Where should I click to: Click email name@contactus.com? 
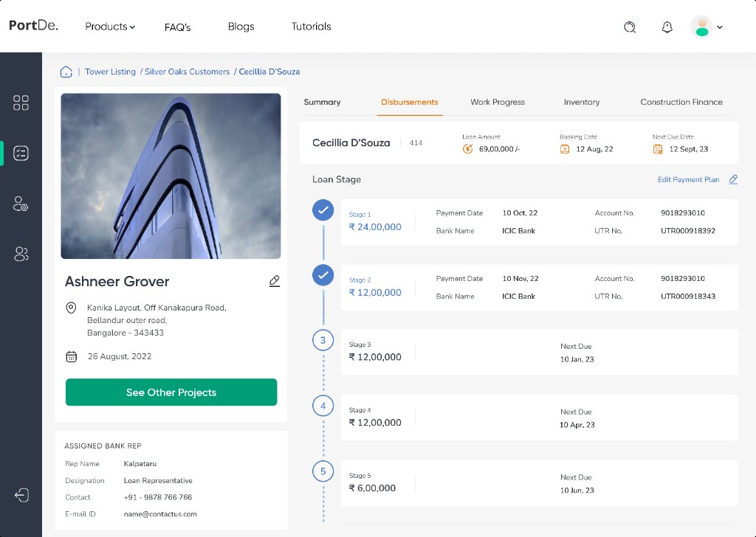(160, 514)
